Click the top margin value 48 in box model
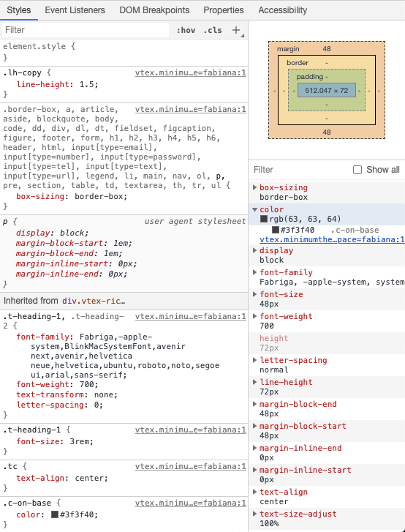Image resolution: width=405 pixels, height=532 pixels. [x=327, y=49]
